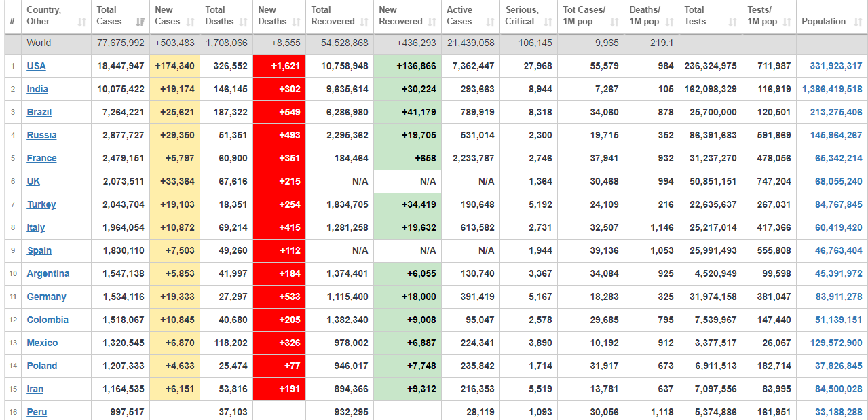Sort table by Active Cases arrows
868x420 pixels.
[x=491, y=22]
